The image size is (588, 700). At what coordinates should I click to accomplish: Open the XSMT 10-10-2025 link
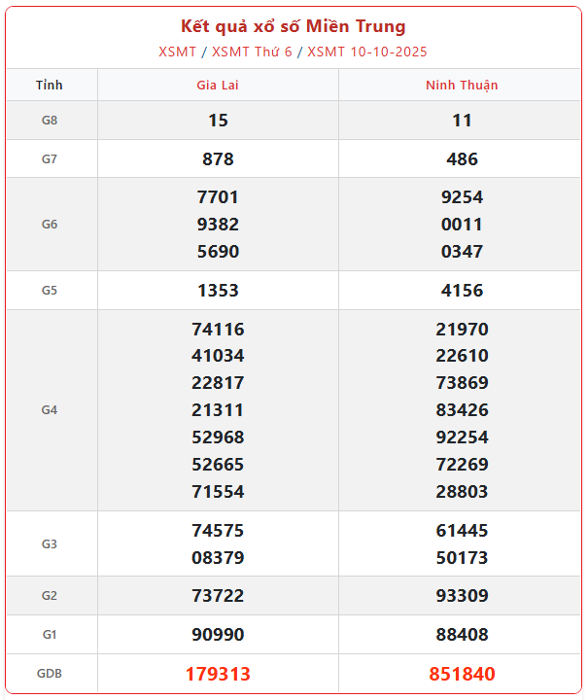point(366,52)
